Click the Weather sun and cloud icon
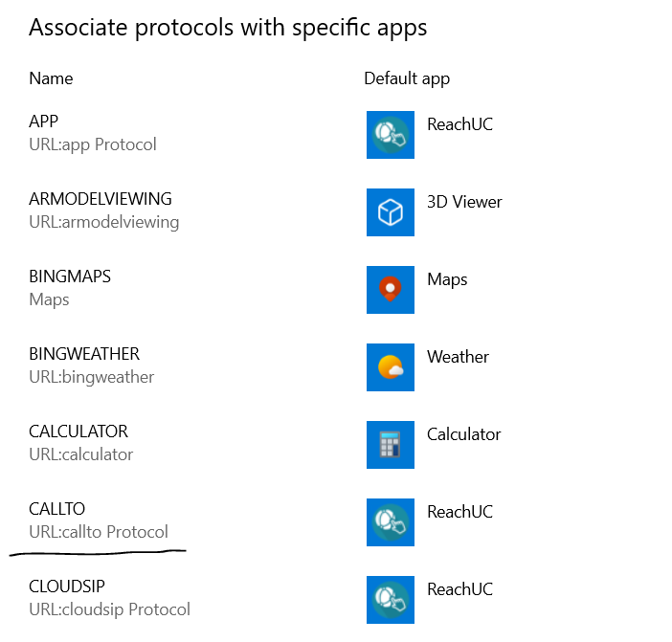The image size is (672, 642). click(x=391, y=367)
